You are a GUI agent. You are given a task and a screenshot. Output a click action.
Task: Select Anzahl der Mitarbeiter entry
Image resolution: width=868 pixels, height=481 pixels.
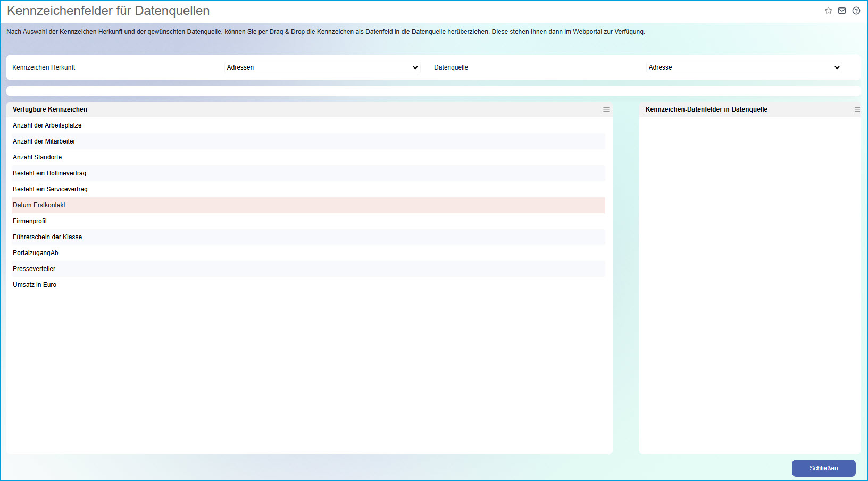tap(44, 141)
